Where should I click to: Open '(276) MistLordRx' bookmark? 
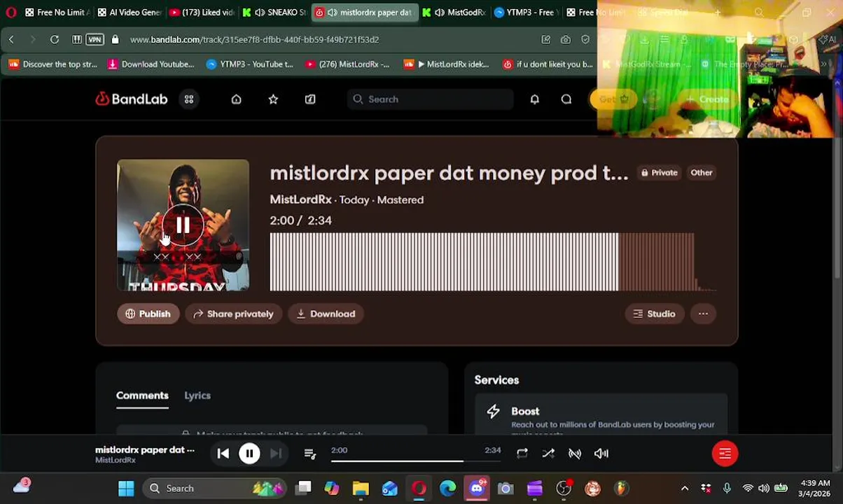(347, 64)
